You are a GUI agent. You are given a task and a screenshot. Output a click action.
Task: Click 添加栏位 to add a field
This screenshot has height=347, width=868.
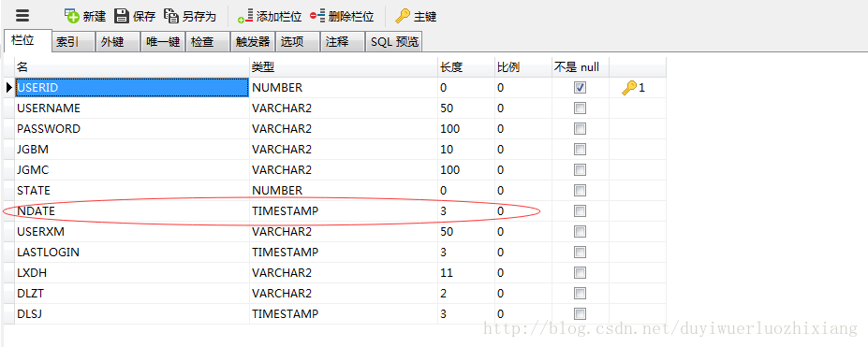270,16
